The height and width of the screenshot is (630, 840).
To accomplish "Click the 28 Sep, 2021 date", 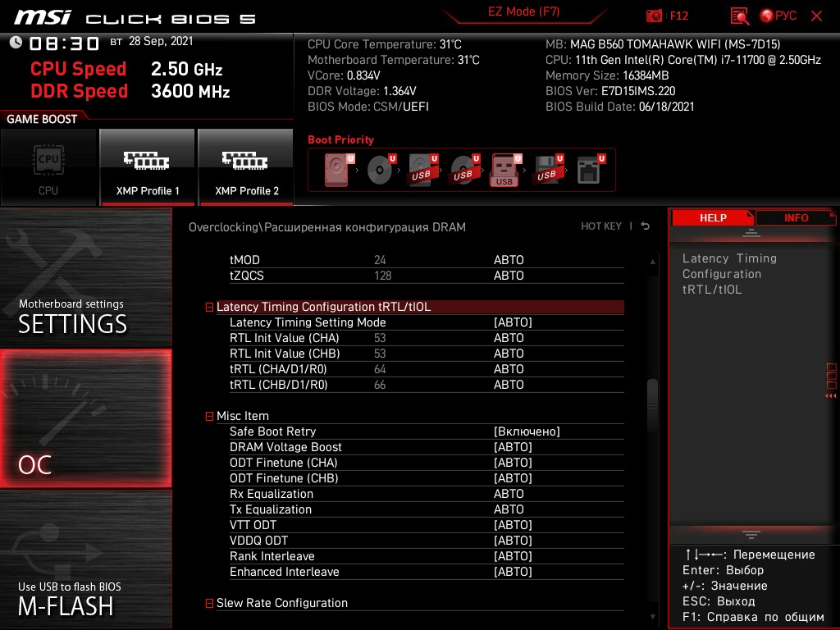I will [161, 41].
